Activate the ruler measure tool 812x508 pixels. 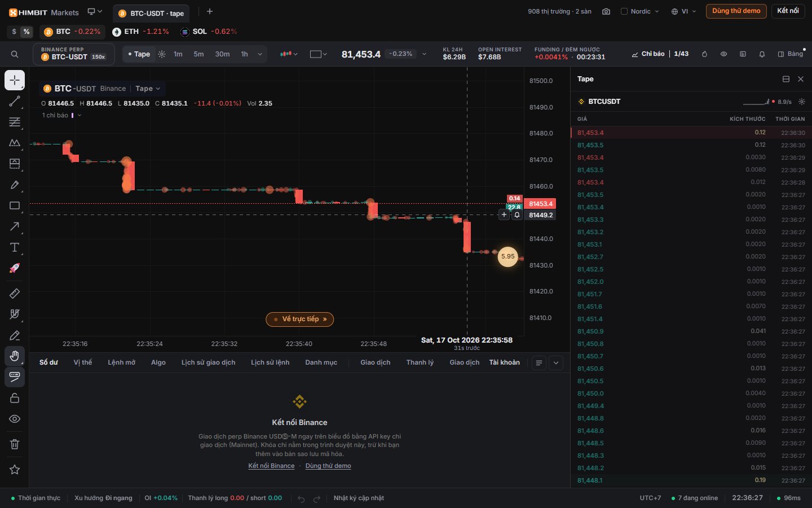[15, 293]
